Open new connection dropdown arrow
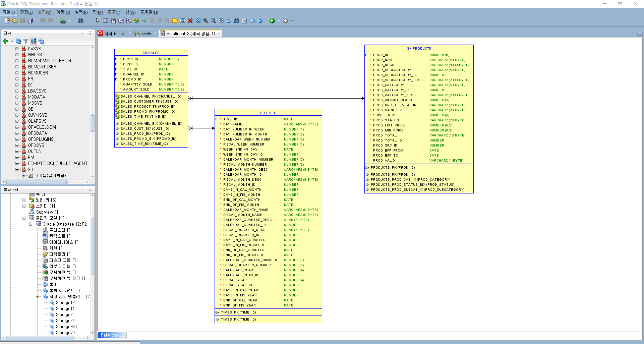Image resolution: width=644 pixels, height=344 pixels. pyautogui.click(x=12, y=41)
